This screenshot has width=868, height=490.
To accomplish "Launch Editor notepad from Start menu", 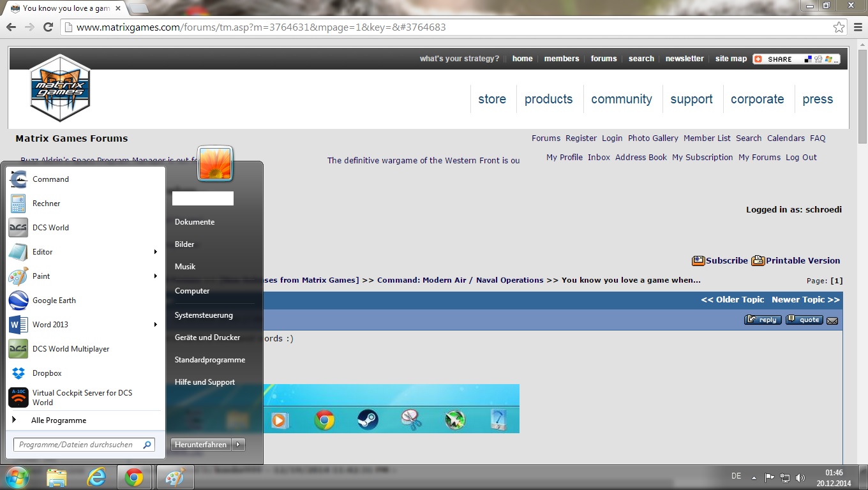I will pyautogui.click(x=86, y=252).
